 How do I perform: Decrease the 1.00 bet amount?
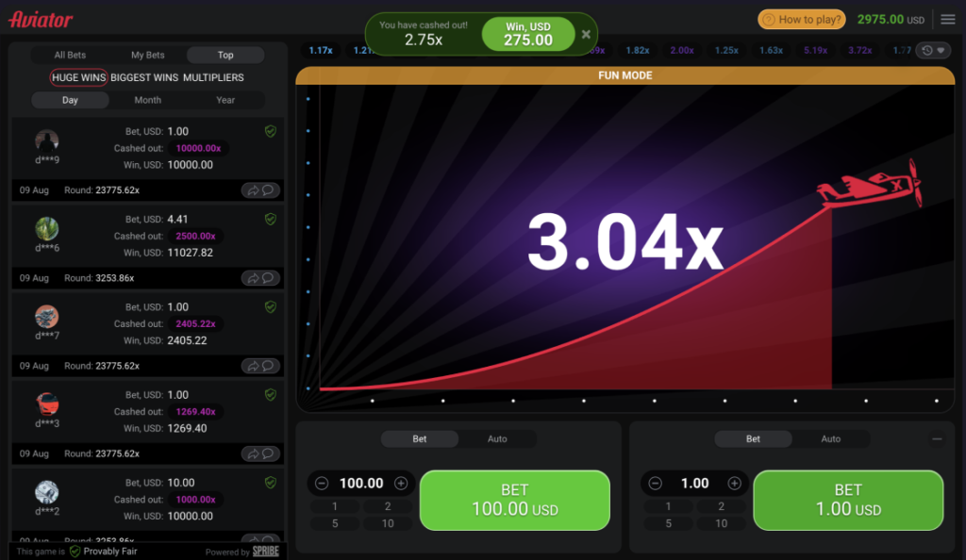pos(656,484)
